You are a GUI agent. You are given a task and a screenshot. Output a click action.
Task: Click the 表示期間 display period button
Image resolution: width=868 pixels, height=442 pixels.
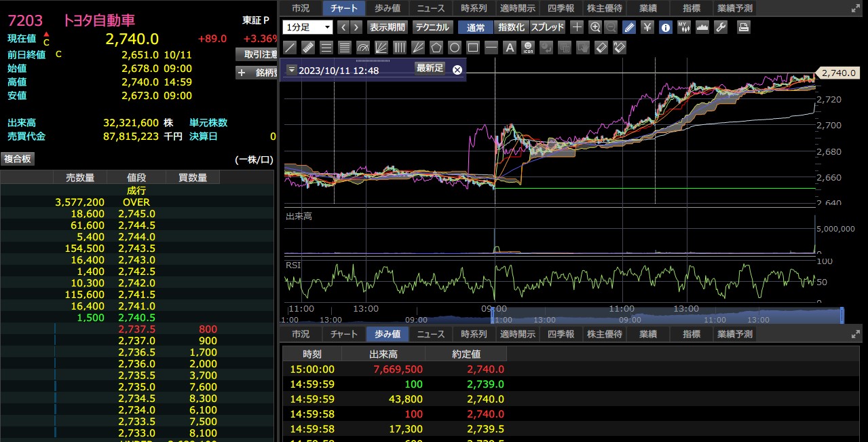[x=387, y=27]
